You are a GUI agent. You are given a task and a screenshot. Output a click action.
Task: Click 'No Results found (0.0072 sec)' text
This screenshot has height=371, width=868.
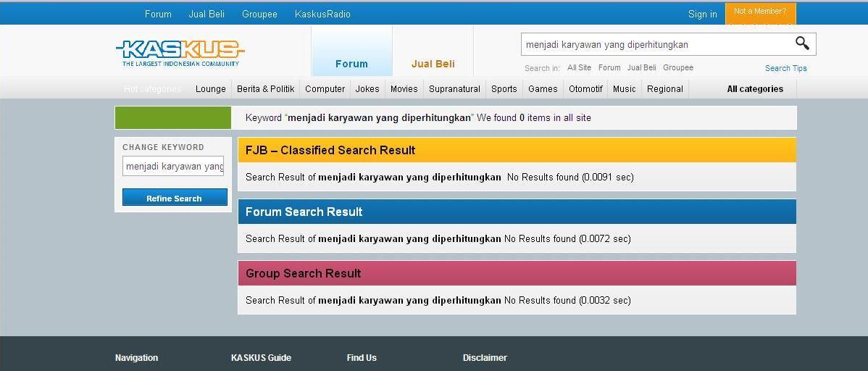[x=567, y=238]
